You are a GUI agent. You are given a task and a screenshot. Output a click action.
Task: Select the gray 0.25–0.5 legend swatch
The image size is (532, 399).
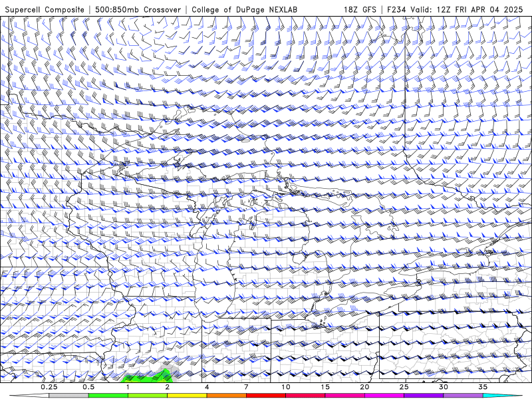coord(69,396)
